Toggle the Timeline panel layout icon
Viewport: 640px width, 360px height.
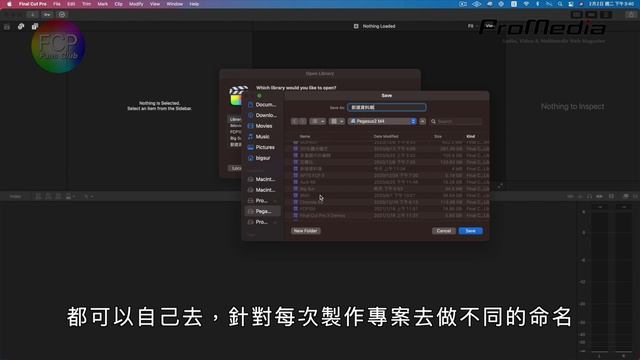pyautogui.click(x=591, y=15)
